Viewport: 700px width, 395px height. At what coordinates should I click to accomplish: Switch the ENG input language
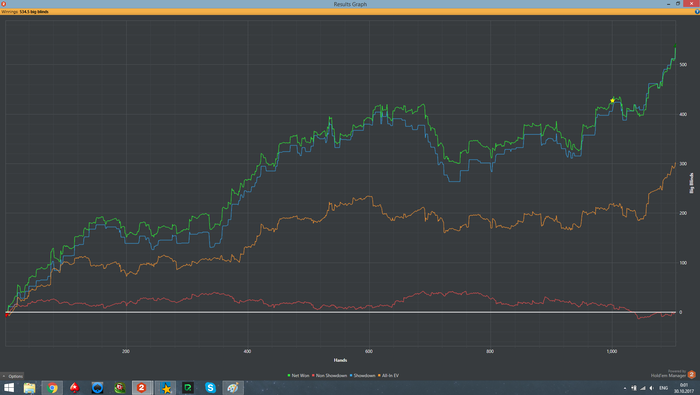[664, 388]
